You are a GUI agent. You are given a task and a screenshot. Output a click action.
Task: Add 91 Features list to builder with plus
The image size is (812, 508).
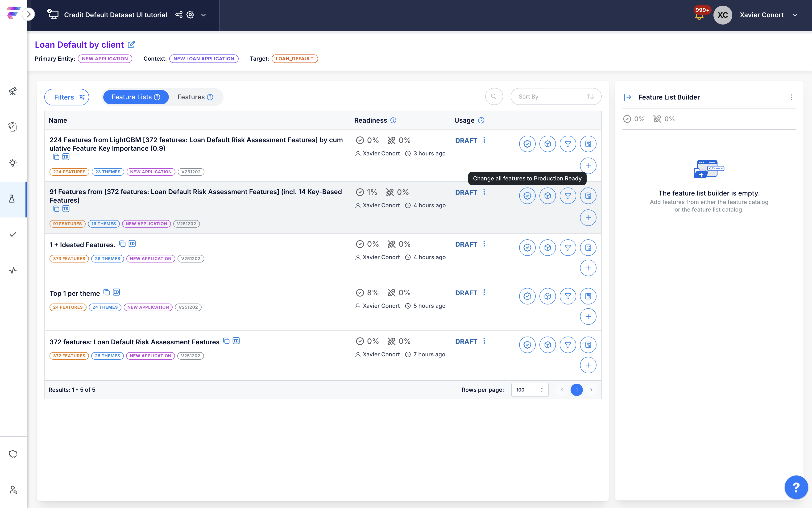coord(588,218)
